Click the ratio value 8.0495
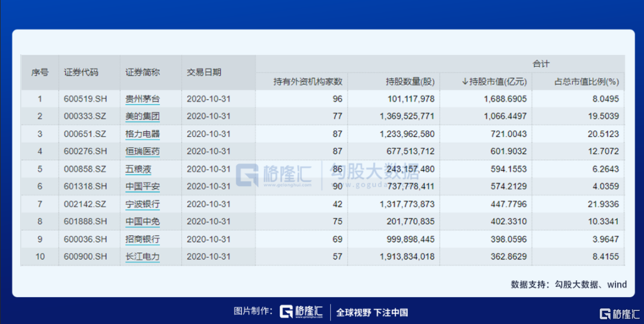Screen dimensions: 644x324 click(x=605, y=99)
